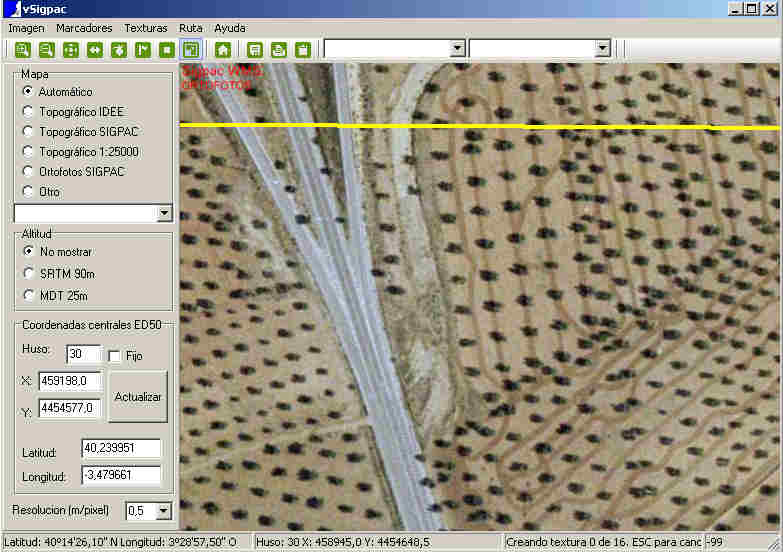The width and height of the screenshot is (783, 552).
Task: Click the flag marker toolbar icon
Action: click(x=143, y=49)
